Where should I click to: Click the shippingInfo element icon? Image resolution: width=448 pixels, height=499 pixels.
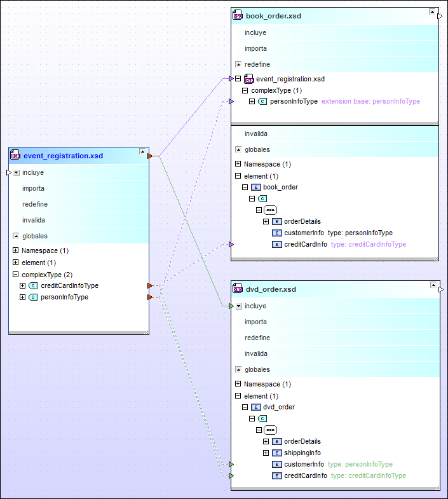277,453
